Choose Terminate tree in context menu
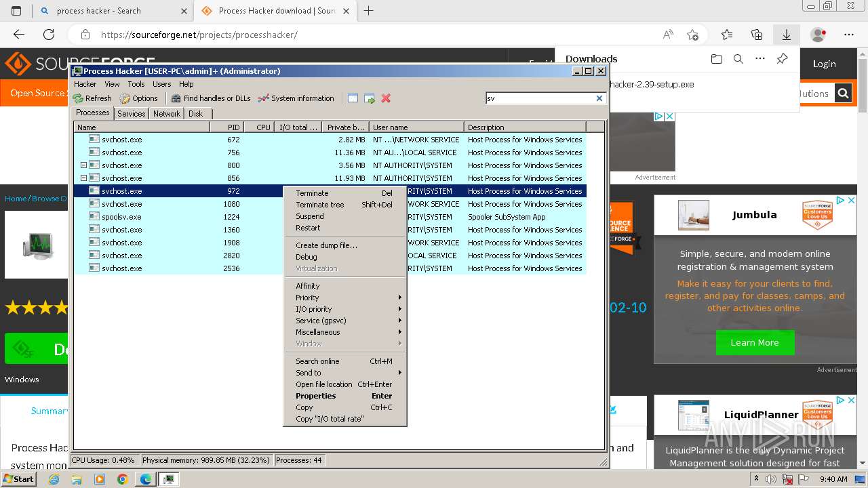The height and width of the screenshot is (488, 868). point(344,205)
